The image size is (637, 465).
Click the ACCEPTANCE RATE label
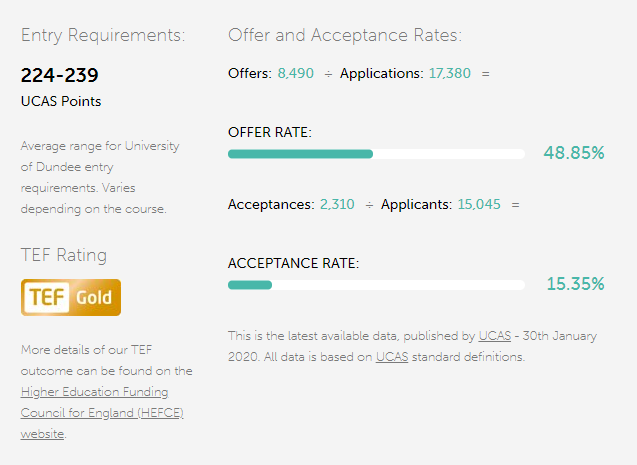click(x=293, y=263)
